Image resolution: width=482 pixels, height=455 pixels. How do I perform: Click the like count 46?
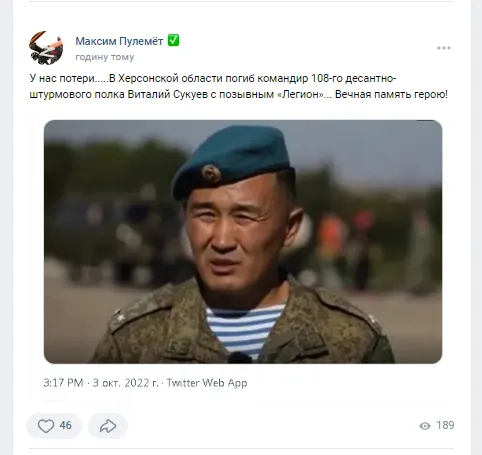point(65,425)
